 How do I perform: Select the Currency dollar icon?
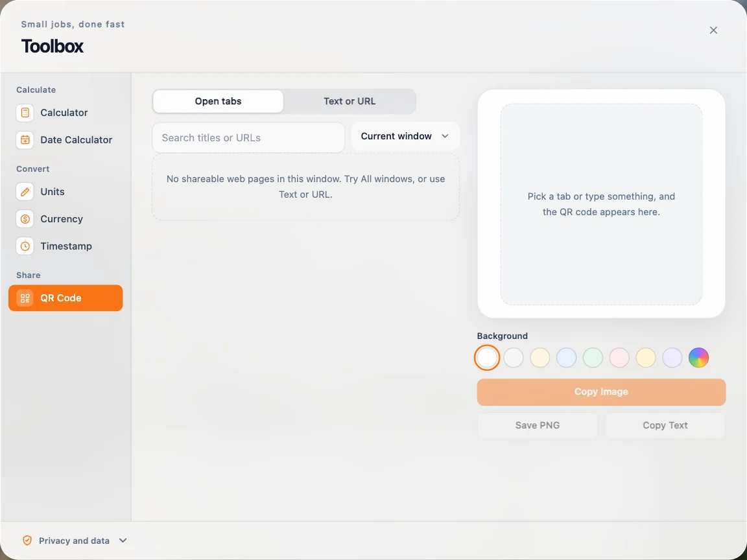[x=25, y=219]
